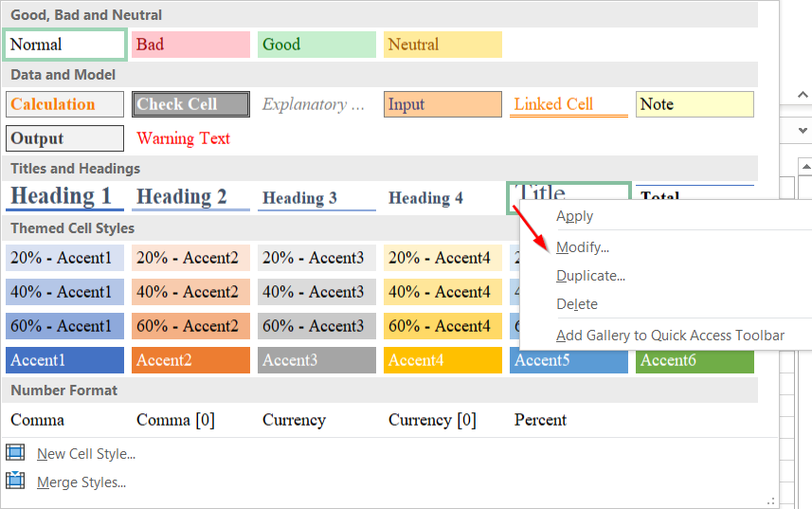Apply 60% - Accent4 style
812x509 pixels.
[442, 326]
